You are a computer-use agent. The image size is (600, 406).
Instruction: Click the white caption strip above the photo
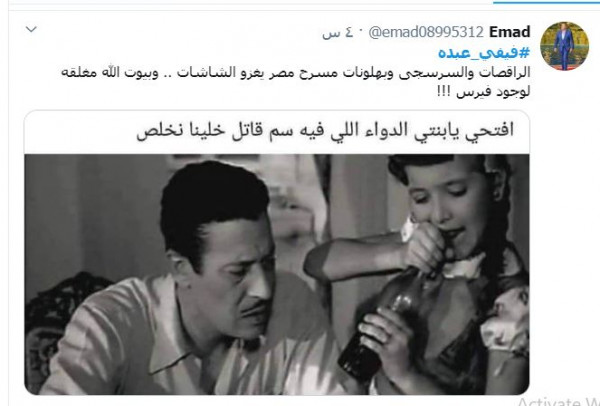pyautogui.click(x=277, y=132)
